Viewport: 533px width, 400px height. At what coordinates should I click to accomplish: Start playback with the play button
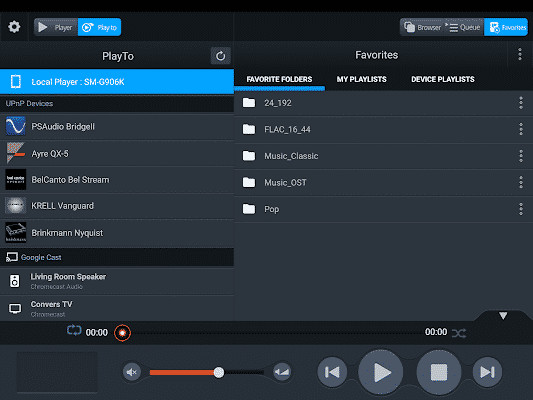point(381,372)
